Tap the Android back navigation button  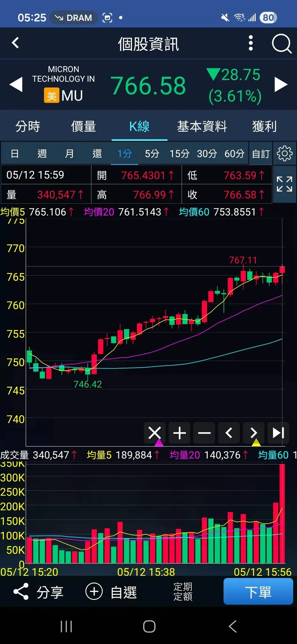point(232,626)
